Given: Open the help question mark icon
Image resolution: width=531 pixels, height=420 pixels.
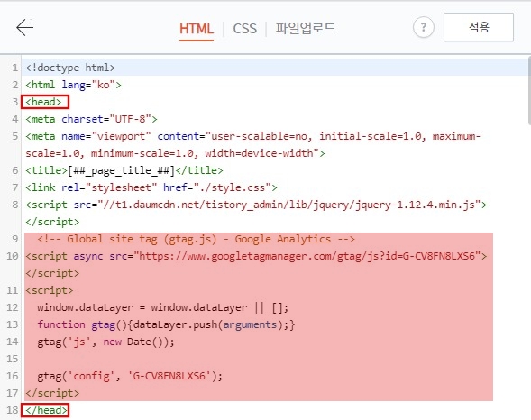Looking at the screenshot, I should 424,27.
